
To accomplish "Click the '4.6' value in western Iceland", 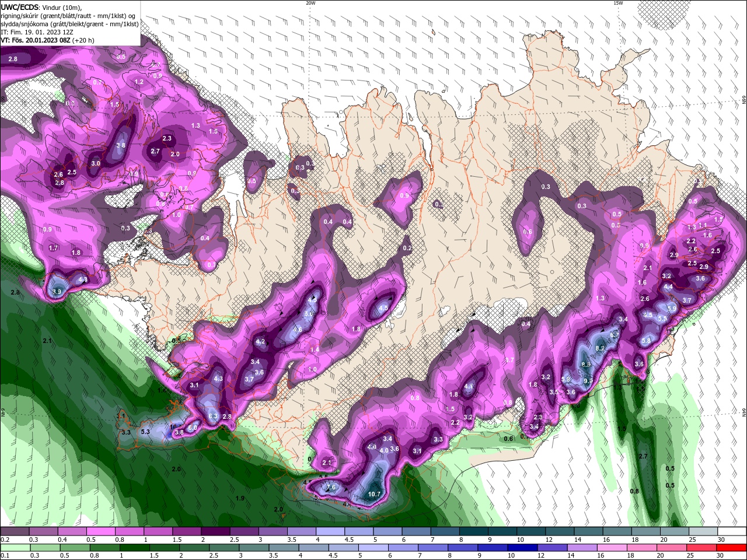I will tap(297, 330).
